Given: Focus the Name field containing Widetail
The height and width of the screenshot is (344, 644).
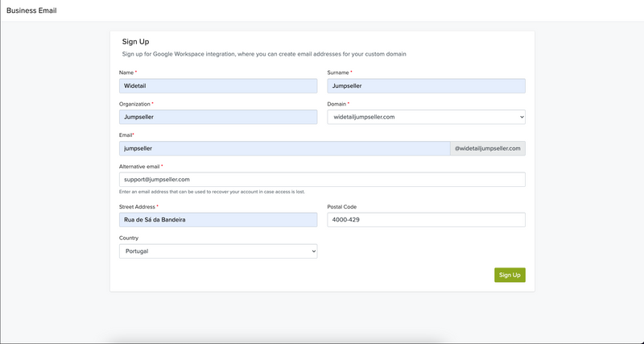Looking at the screenshot, I should tap(218, 86).
